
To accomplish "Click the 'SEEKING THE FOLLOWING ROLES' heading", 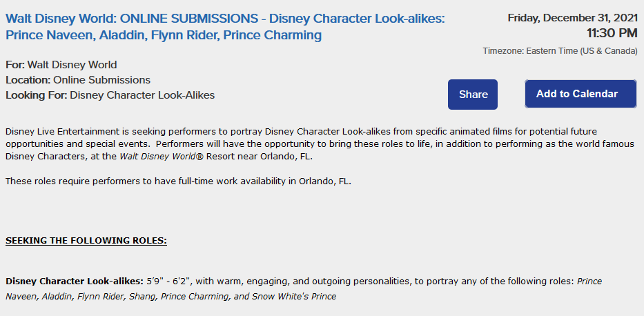I will [x=86, y=241].
